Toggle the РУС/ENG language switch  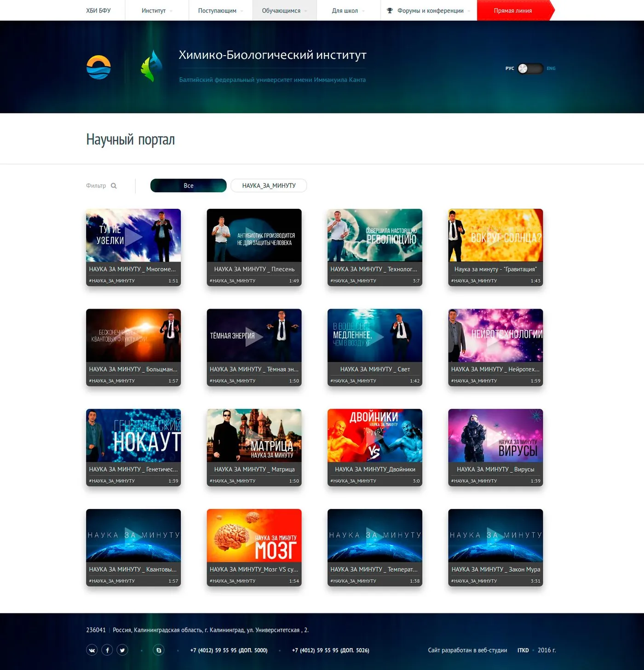pos(530,69)
